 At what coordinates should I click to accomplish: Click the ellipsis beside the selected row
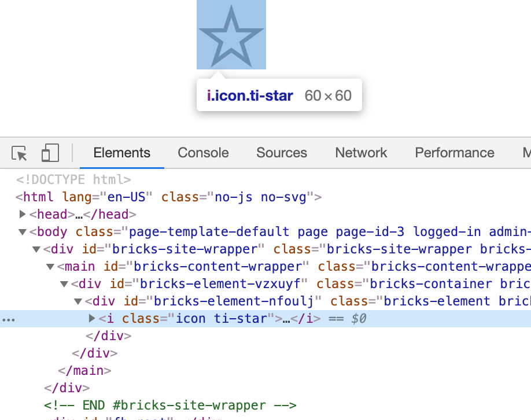[x=9, y=319]
